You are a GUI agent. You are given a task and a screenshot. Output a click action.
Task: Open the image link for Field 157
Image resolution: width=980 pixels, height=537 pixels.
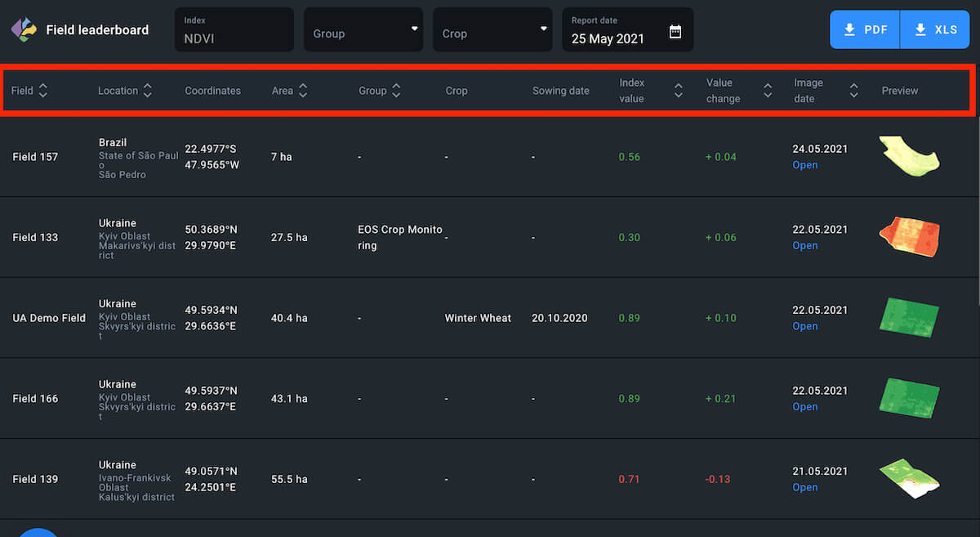804,165
